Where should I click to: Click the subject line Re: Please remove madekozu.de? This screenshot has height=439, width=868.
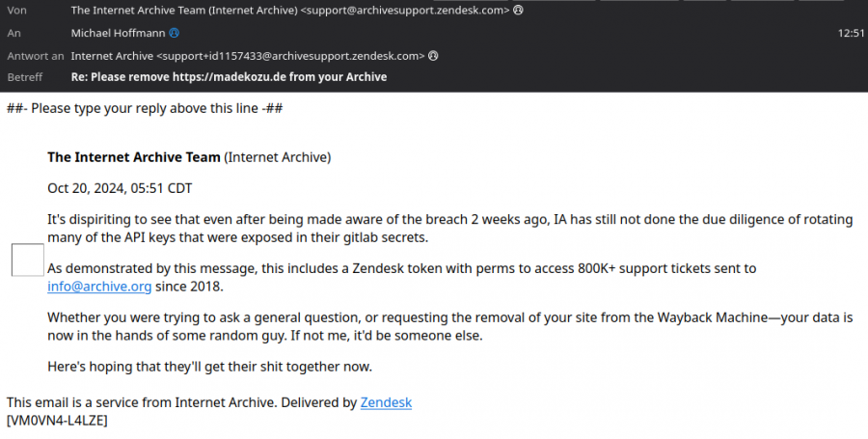tap(229, 77)
